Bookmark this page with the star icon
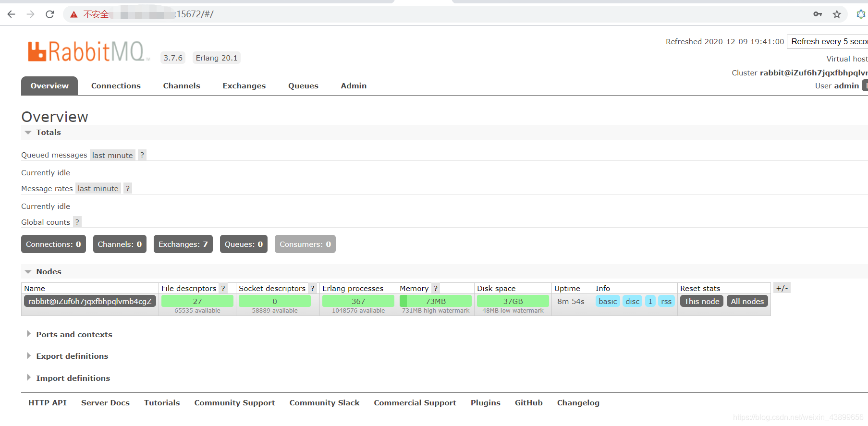The width and height of the screenshot is (868, 426). click(837, 14)
